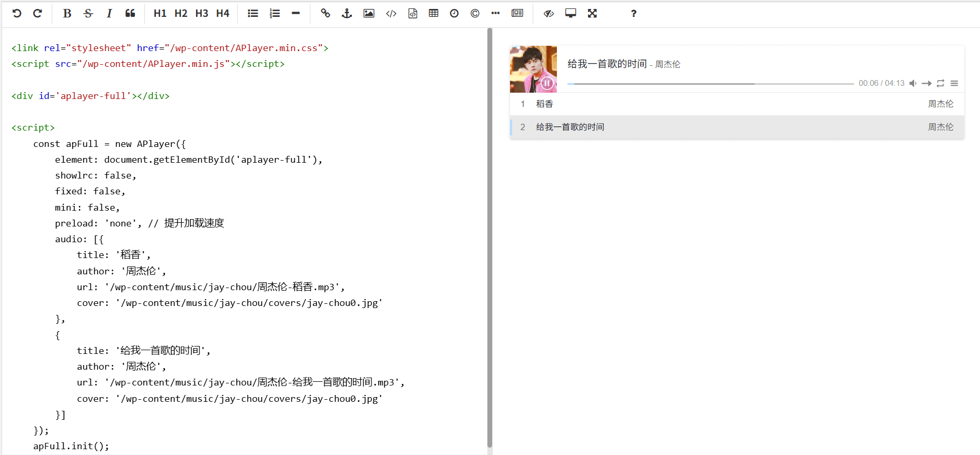Apply bold formatting
980x455 pixels.
point(67,14)
